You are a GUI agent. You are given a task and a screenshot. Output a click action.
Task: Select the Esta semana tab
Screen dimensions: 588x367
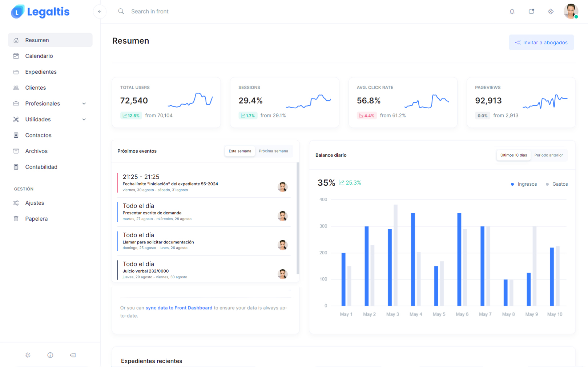click(x=240, y=151)
